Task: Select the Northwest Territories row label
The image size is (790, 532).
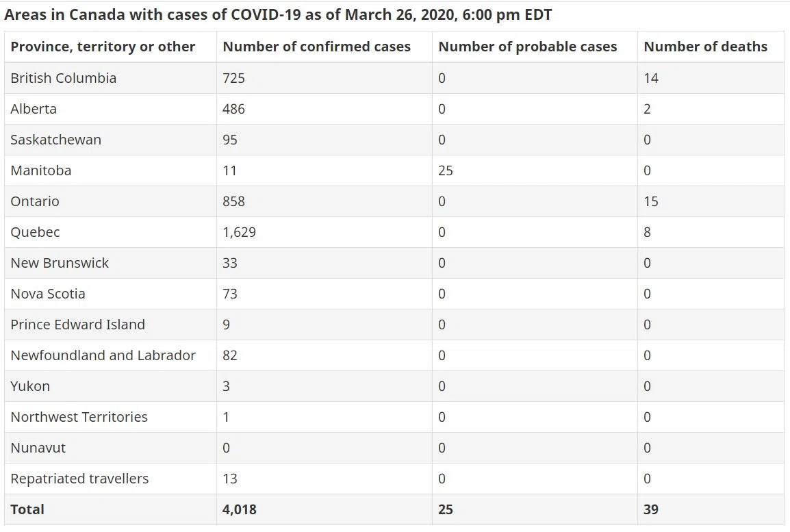Action: tap(79, 417)
